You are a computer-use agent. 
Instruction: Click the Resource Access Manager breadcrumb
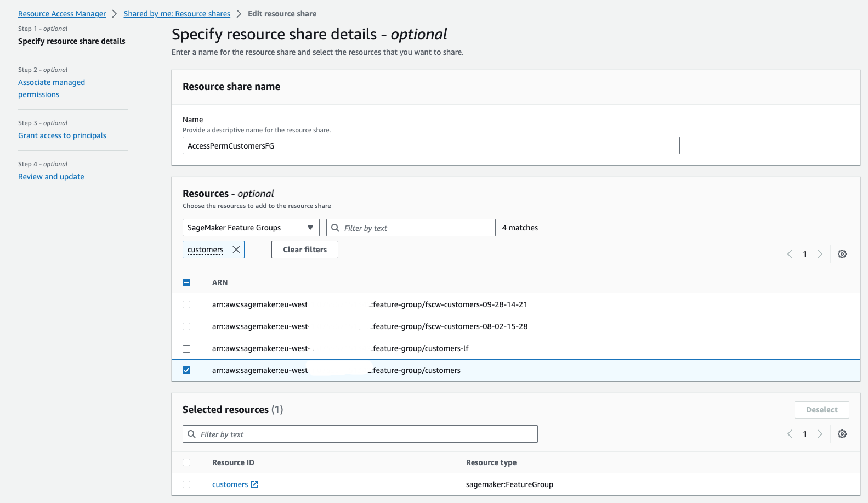point(62,14)
